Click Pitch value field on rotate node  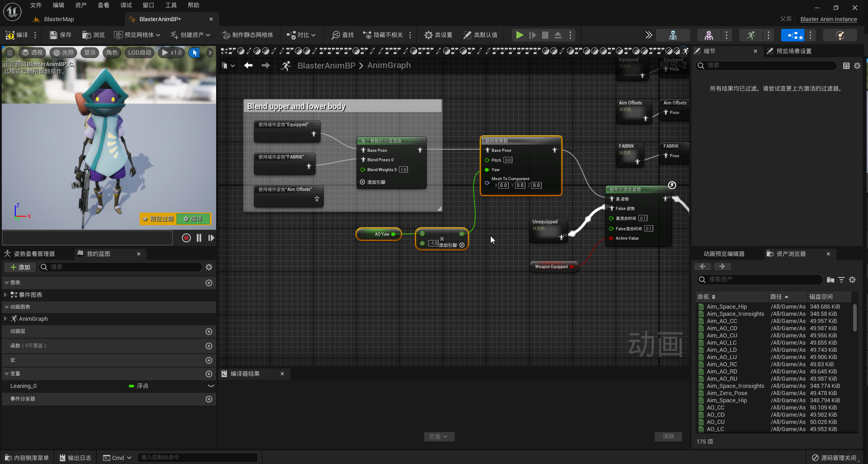tap(508, 160)
